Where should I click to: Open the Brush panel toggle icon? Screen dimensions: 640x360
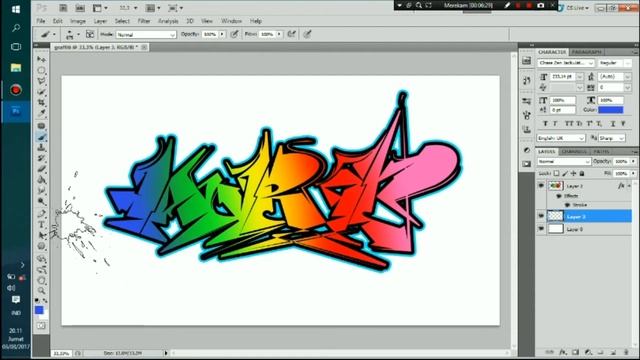tap(90, 34)
